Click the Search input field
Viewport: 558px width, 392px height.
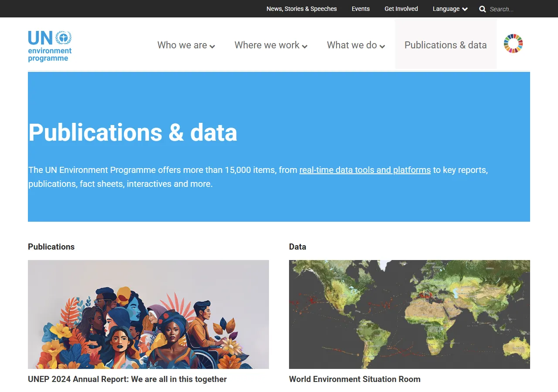[x=506, y=9]
